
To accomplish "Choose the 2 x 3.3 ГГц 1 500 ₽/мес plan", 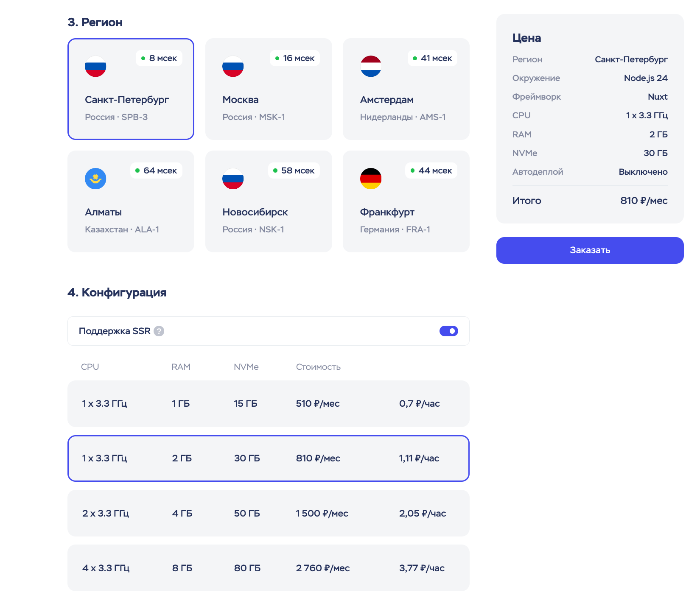I will click(268, 513).
